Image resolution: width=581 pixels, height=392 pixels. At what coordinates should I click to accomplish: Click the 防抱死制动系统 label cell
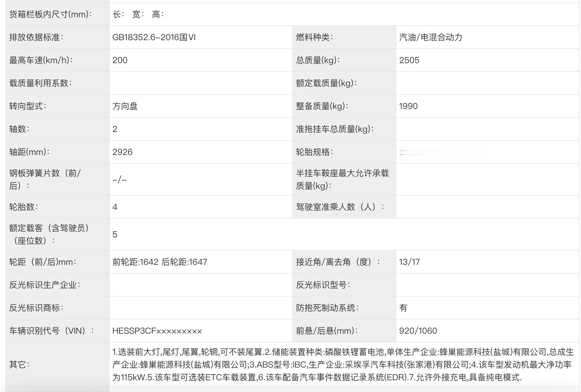(327, 308)
